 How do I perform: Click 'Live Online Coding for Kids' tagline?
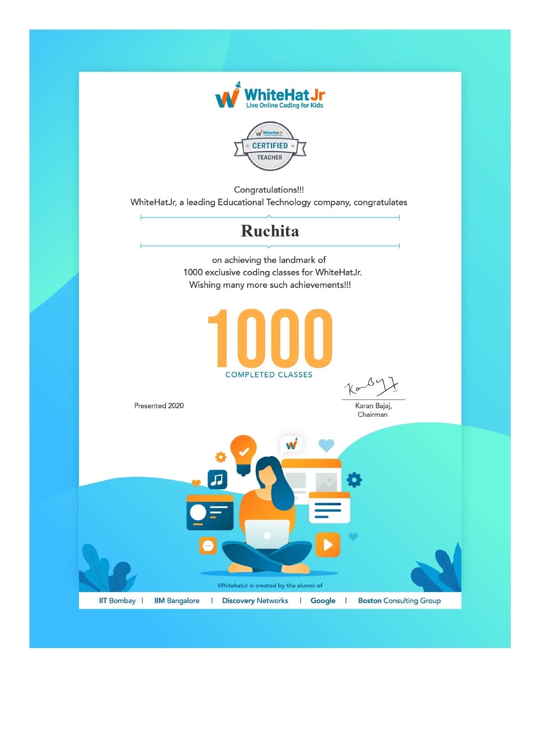(284, 105)
